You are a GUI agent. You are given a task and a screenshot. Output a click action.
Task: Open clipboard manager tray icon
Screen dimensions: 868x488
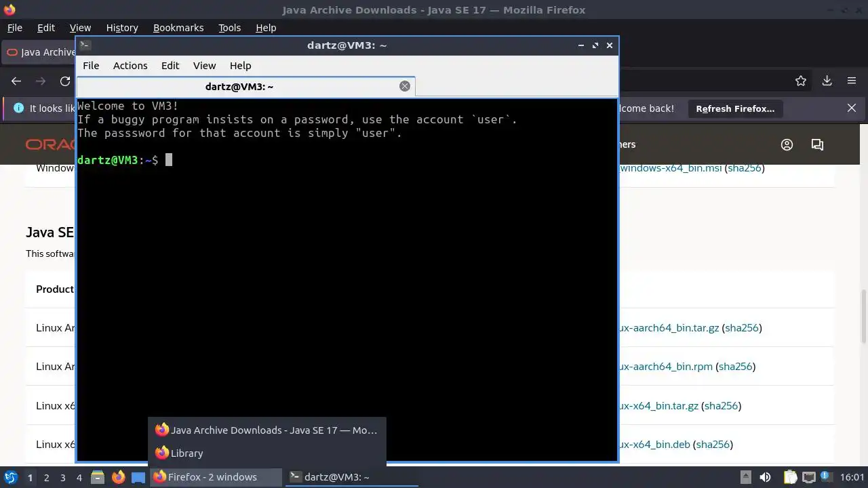790,477
